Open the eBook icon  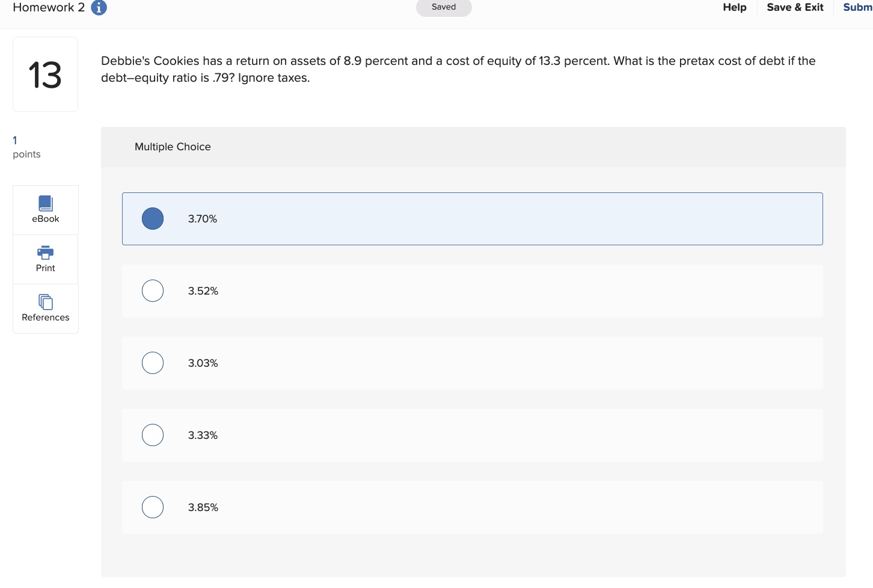click(46, 203)
